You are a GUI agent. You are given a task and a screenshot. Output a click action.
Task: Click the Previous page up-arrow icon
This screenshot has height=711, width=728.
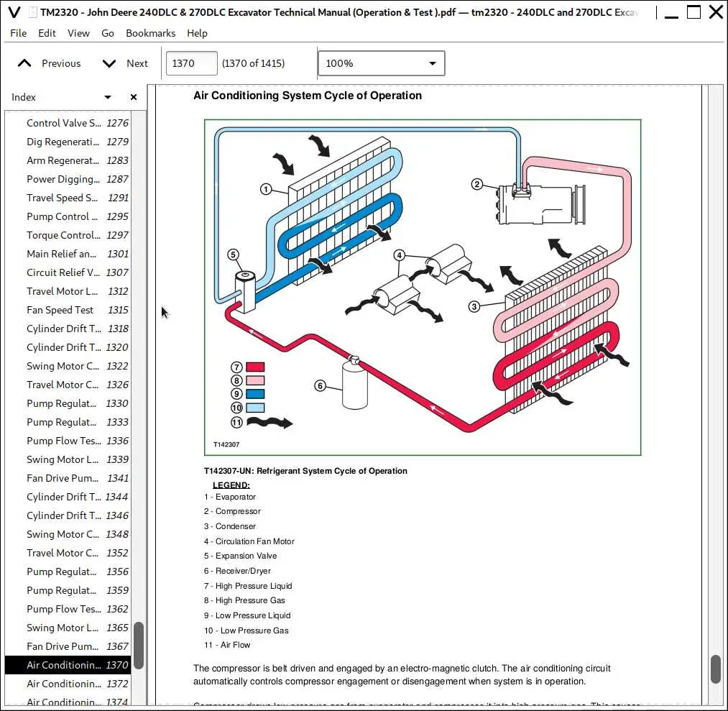click(24, 63)
